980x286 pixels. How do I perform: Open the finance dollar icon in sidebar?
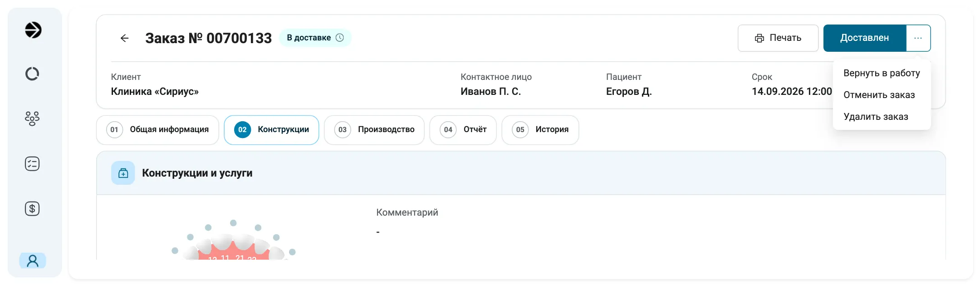32,208
